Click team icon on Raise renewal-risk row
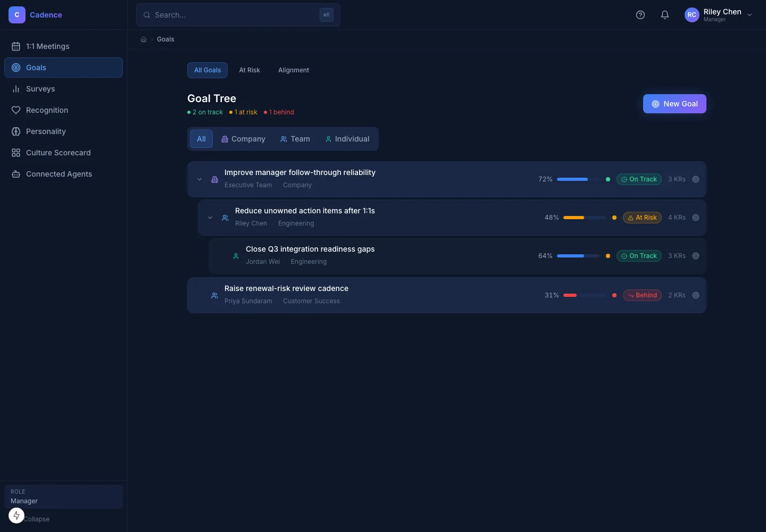 214,295
